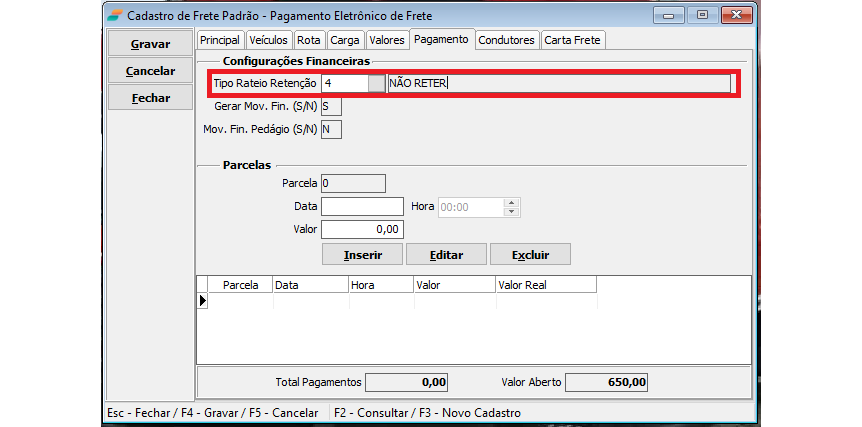Click the Excluir button
Screen dimensions: 862x427
pos(531,255)
